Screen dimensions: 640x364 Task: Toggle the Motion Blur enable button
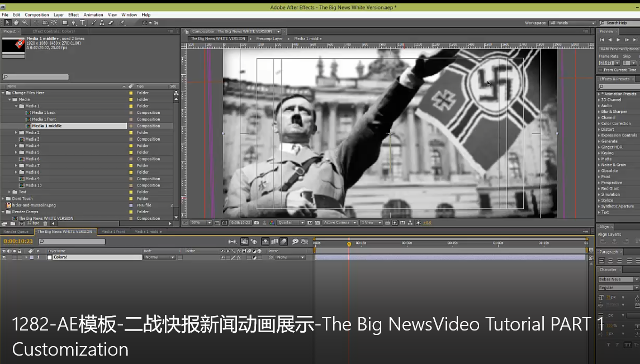[284, 242]
